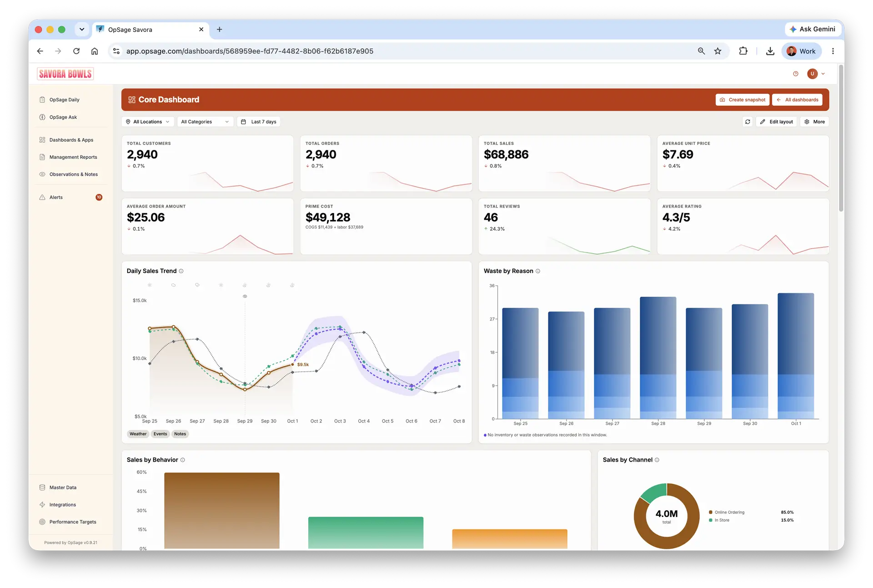
Task: Click the Sales by Channel info icon
Action: click(x=657, y=460)
